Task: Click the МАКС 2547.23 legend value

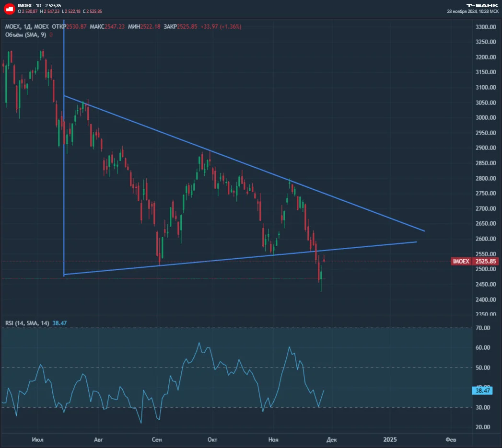Action: click(x=107, y=26)
